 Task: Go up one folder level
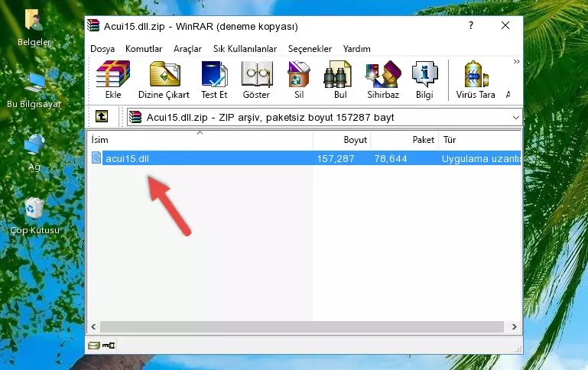102,117
